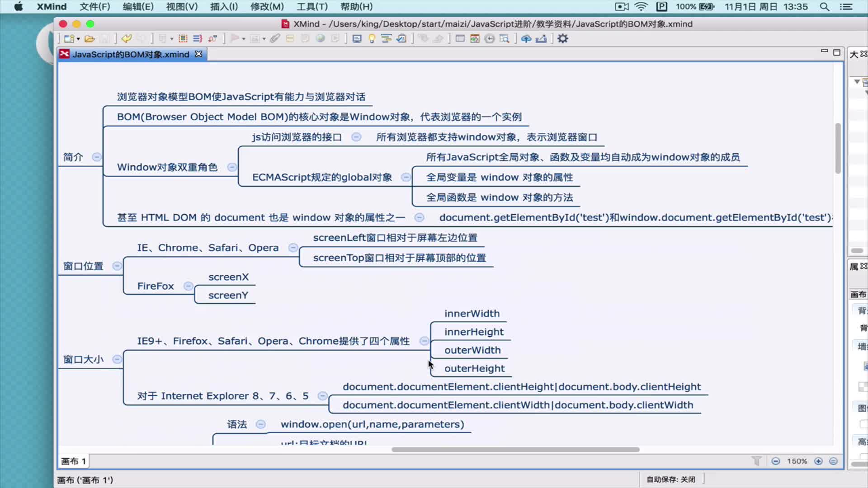The width and height of the screenshot is (868, 488).
Task: Collapse the Window对象双重角色 branch
Action: coord(232,167)
